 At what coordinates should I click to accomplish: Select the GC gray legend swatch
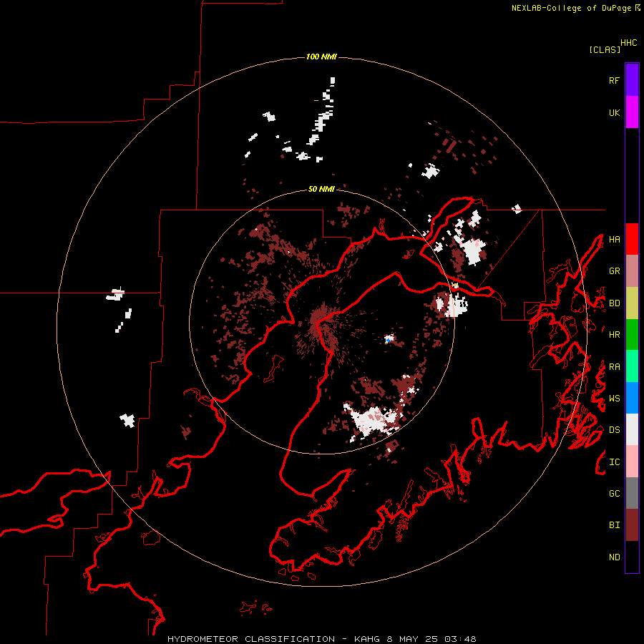632,493
